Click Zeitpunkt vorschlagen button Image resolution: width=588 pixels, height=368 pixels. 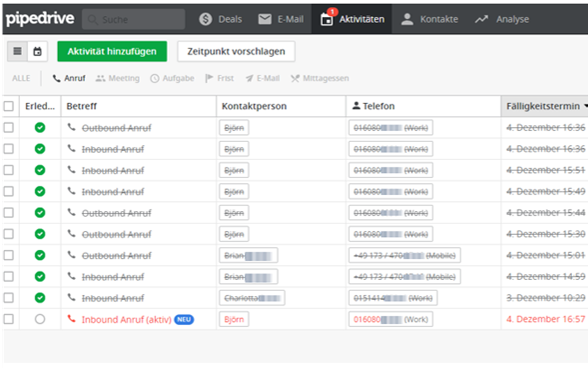click(236, 51)
